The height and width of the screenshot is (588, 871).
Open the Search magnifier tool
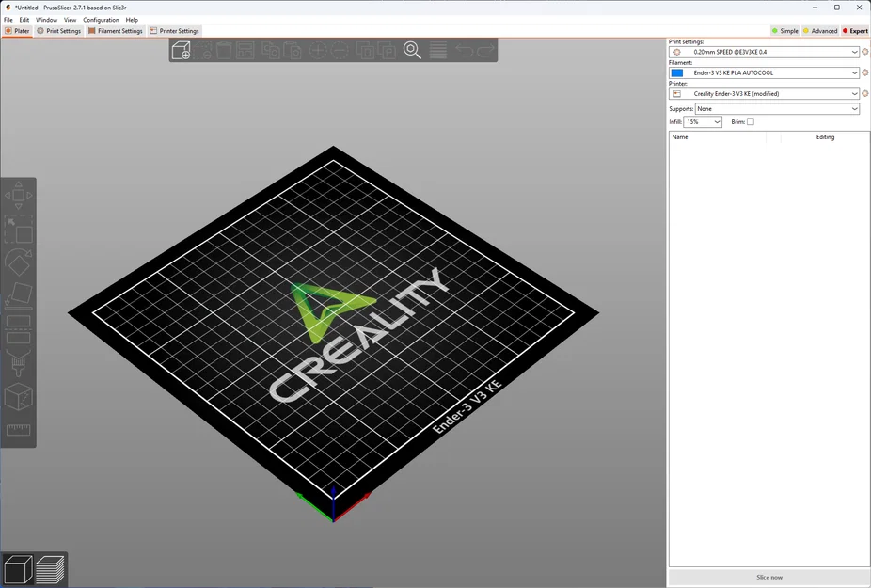(412, 51)
